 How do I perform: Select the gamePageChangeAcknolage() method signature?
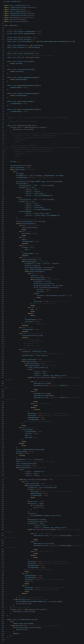[x=24, y=86]
